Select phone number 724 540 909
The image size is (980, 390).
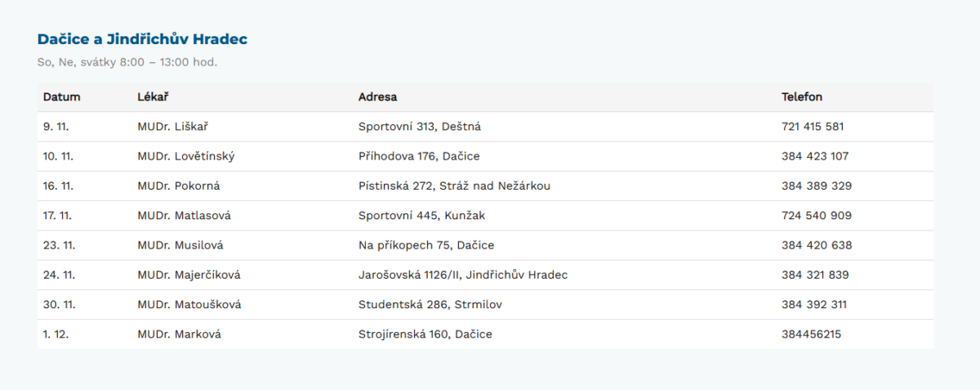point(816,216)
